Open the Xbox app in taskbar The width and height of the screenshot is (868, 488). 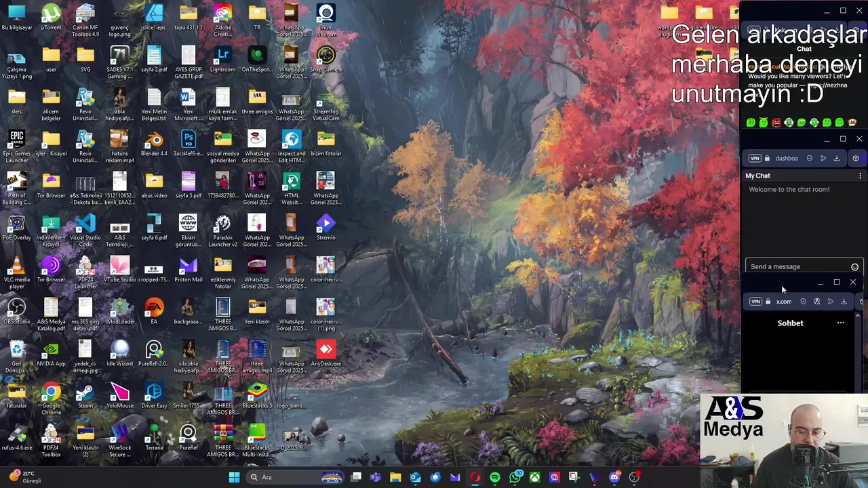click(x=535, y=477)
